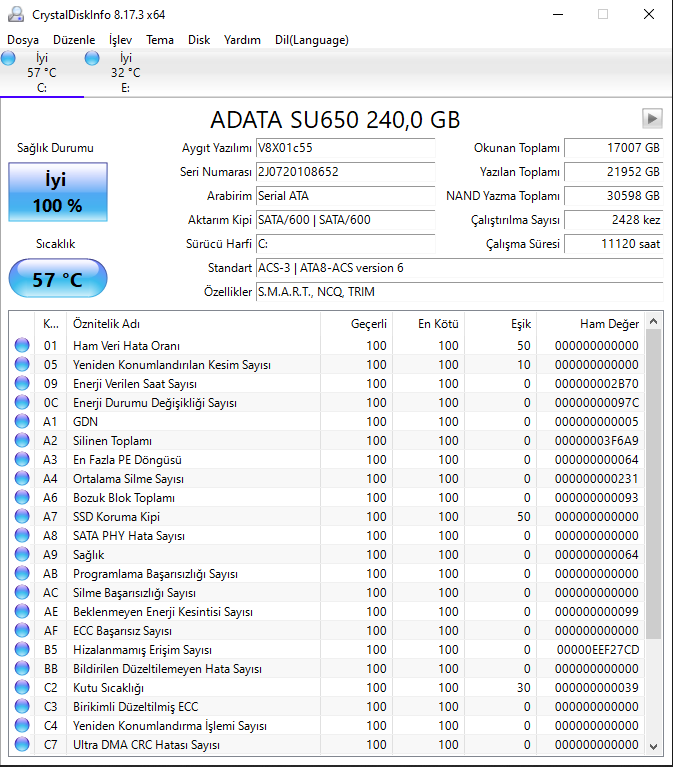Select the C: drive tab at 57 °C
This screenshot has height=767, width=673.
(x=42, y=73)
